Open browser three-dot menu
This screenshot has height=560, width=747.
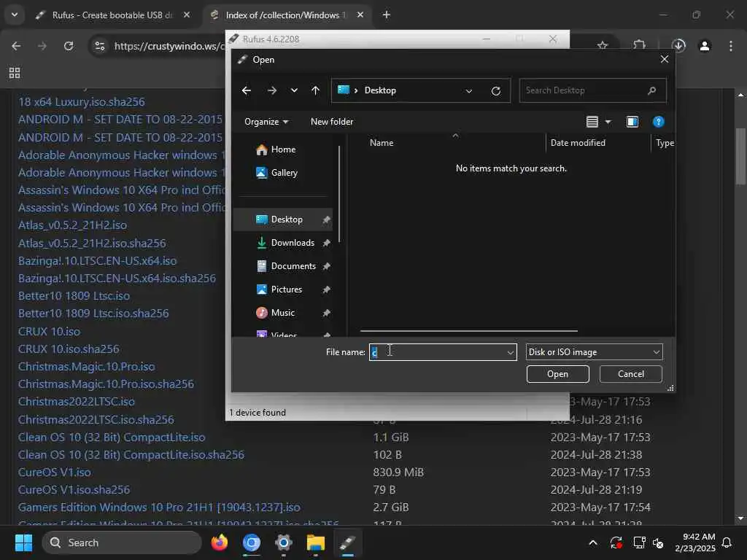coord(731,46)
